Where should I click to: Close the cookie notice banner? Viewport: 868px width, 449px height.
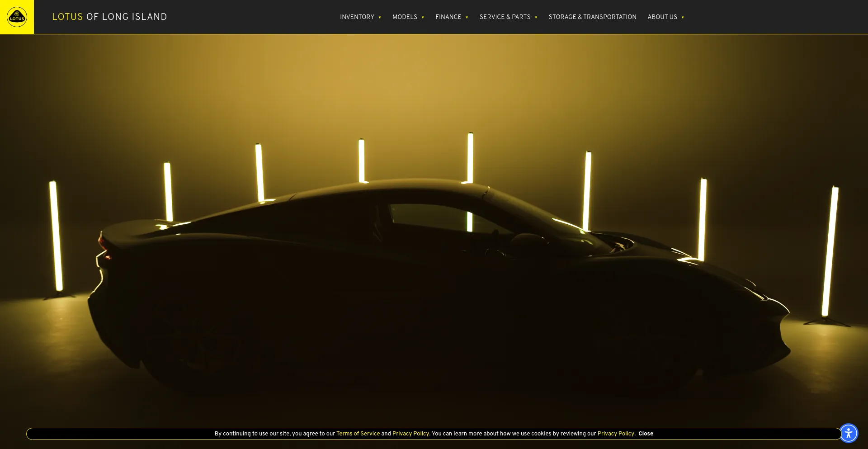click(x=646, y=434)
